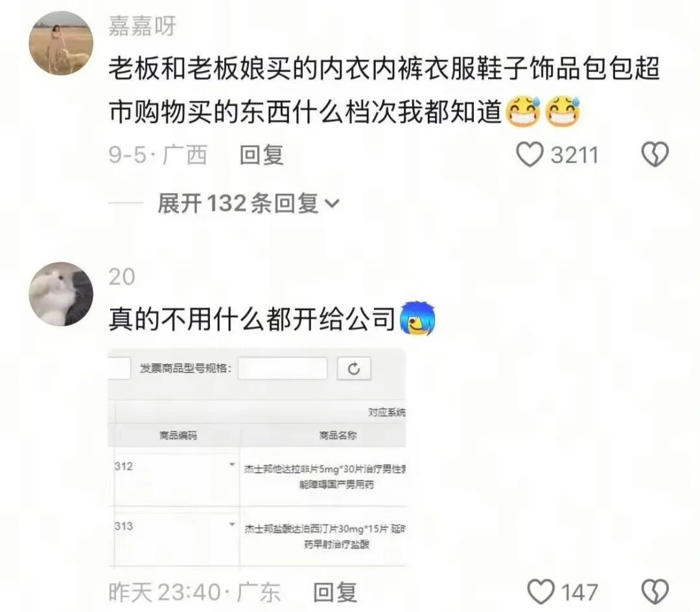Open the attached invoice screenshot image
Viewport: 700px width, 612px height.
257,458
